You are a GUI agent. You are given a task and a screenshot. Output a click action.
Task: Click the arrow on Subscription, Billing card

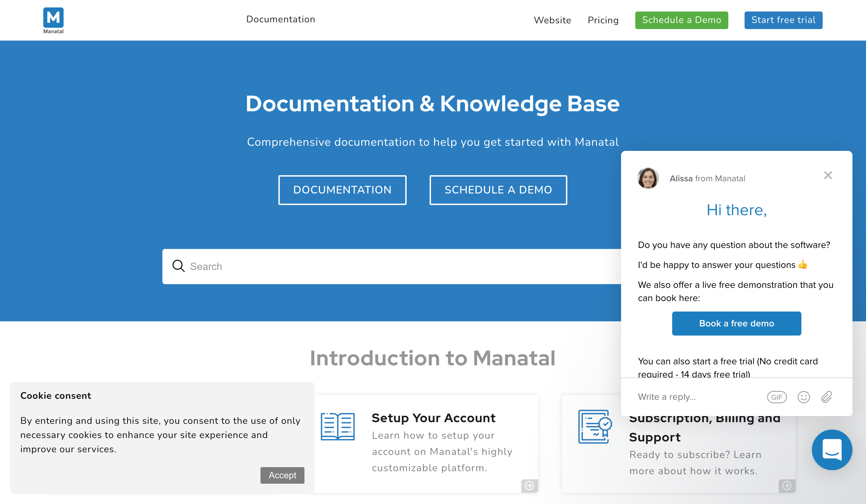point(787,485)
